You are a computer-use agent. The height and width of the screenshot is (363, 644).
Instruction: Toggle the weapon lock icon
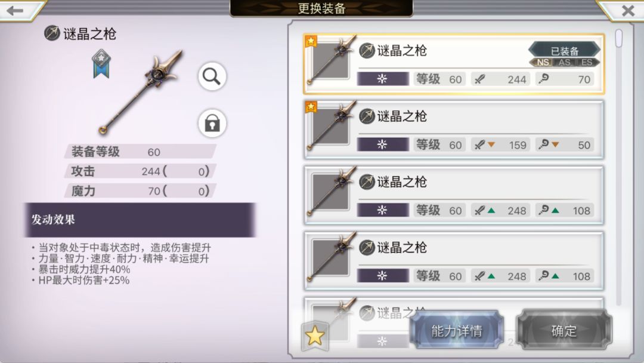[x=212, y=123]
